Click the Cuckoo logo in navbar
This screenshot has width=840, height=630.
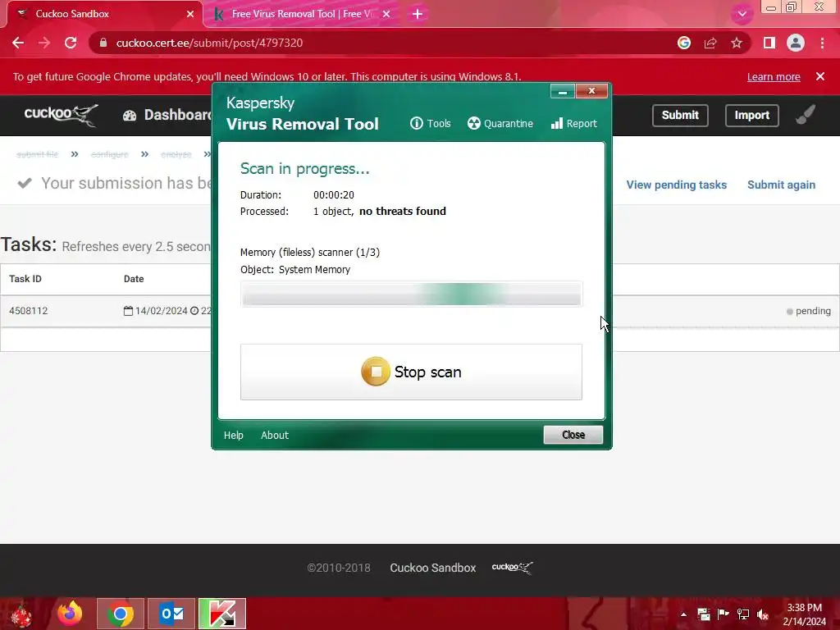point(61,115)
